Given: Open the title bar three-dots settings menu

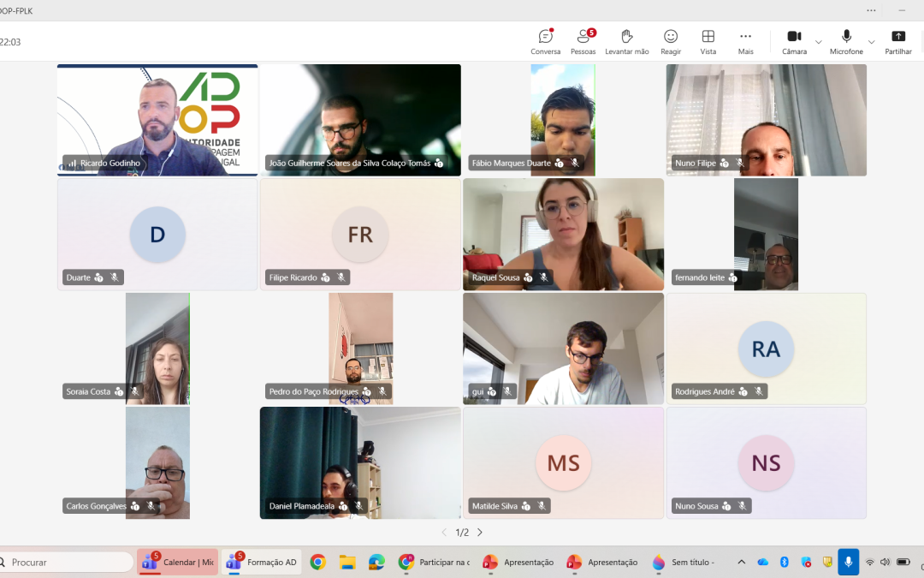Looking at the screenshot, I should [x=871, y=10].
